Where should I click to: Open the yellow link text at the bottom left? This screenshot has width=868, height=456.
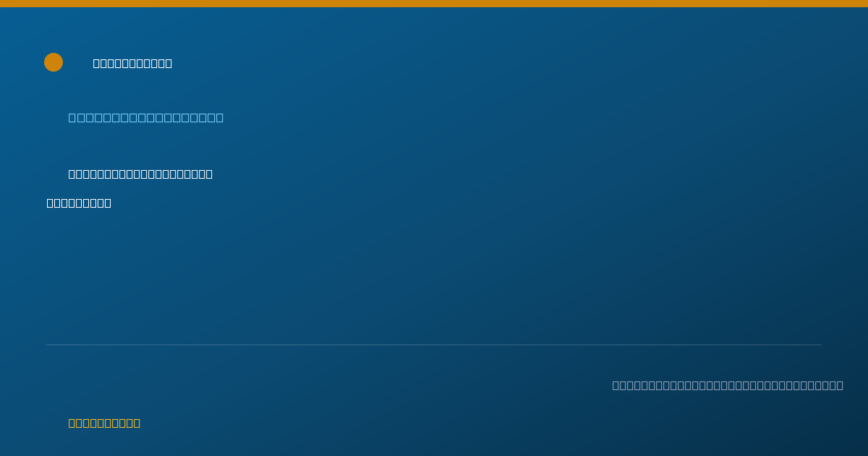tap(104, 423)
